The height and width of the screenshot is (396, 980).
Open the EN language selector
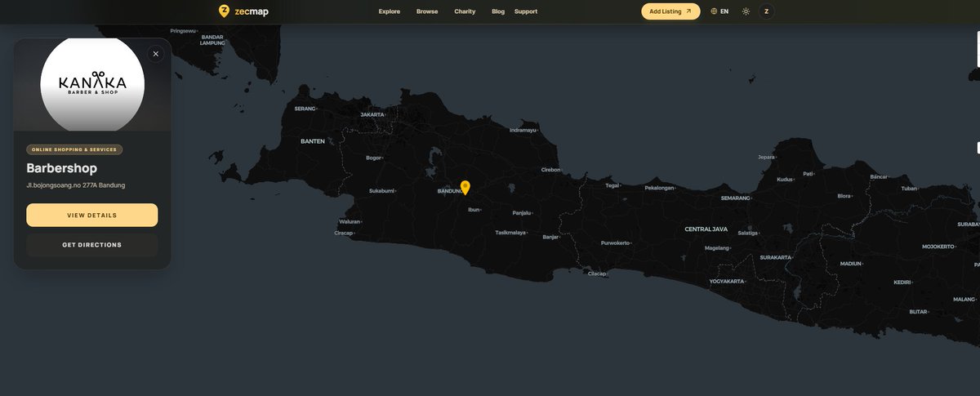point(719,11)
